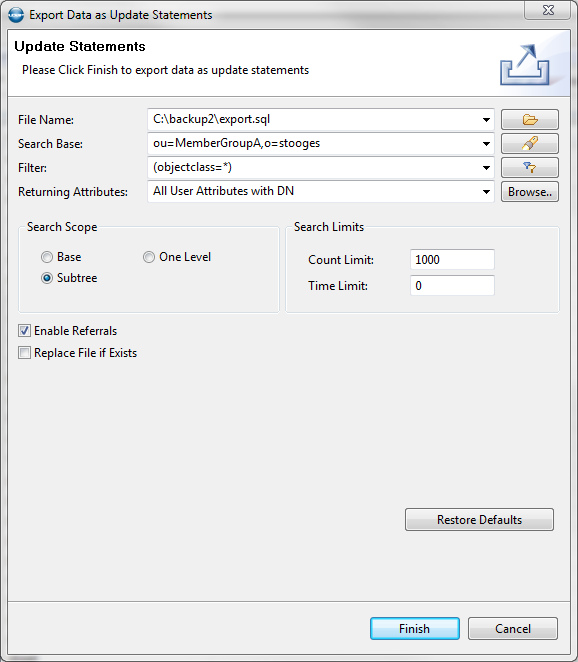Cancel the export dialog
The height and width of the screenshot is (662, 578).
513,629
